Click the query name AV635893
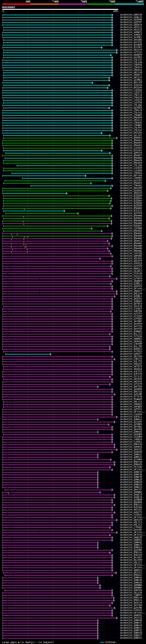 (x=8, y=8)
